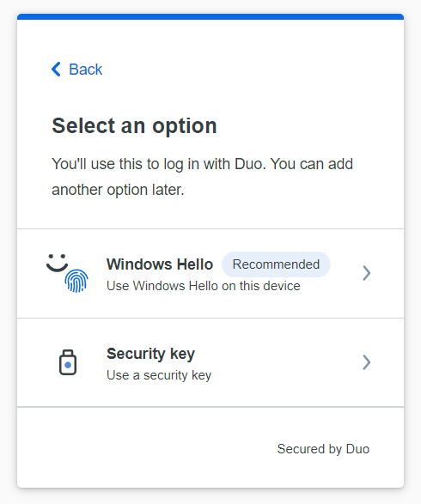Click the blue bar atop the card
The image size is (421, 504).
(x=210, y=16)
